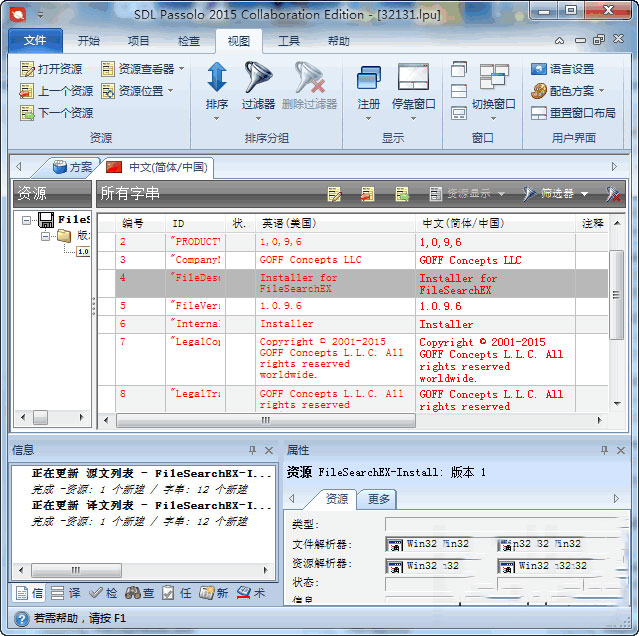Open the 任 tasks output tab

click(x=176, y=593)
